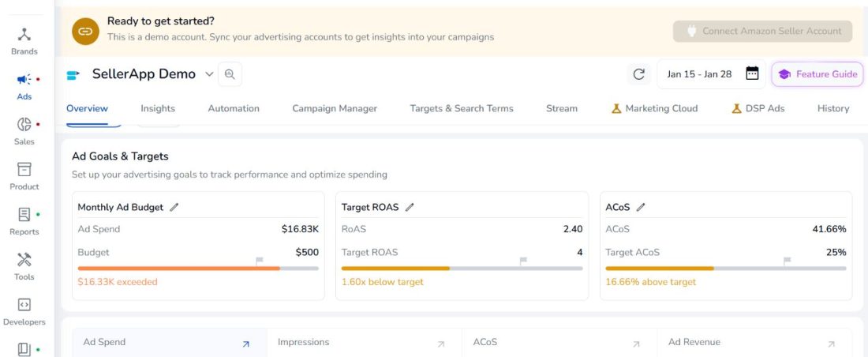Edit Target ROAS pencil icon

click(x=410, y=207)
